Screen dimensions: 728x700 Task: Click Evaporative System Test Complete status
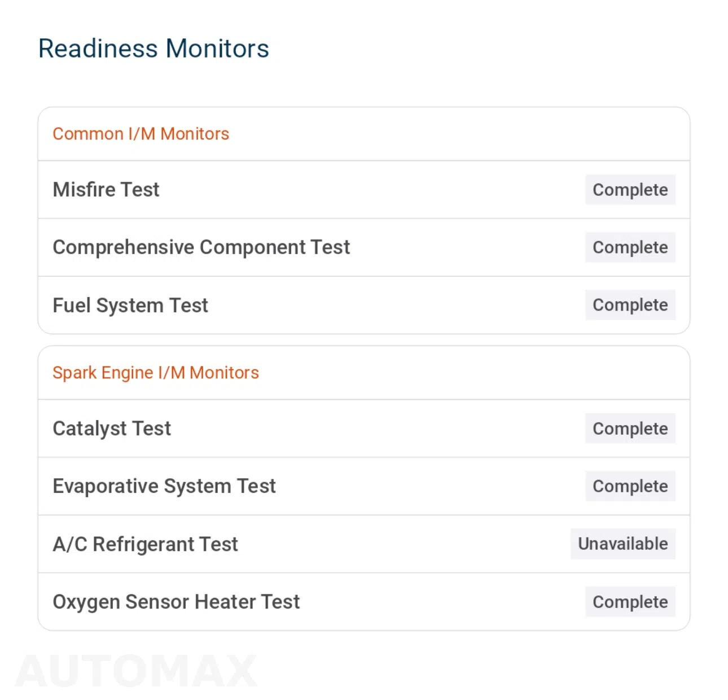tap(630, 486)
